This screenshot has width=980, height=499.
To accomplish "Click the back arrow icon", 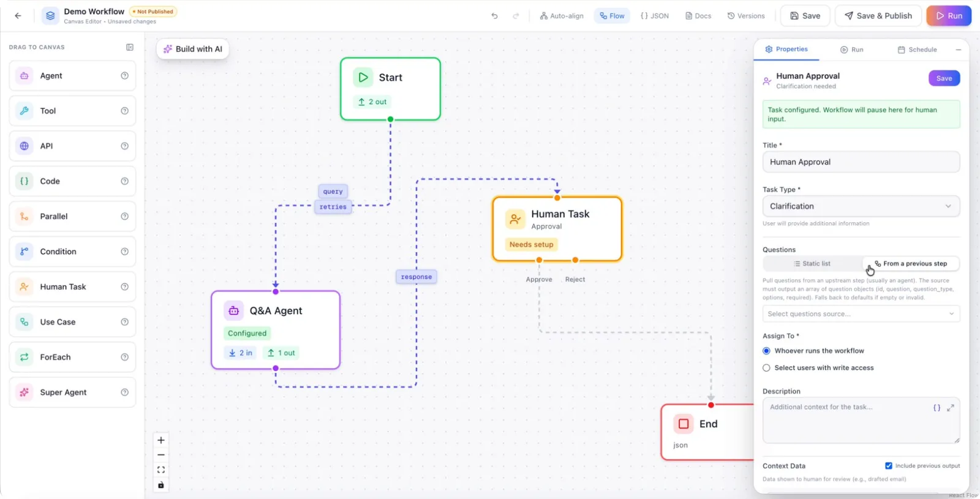I will [18, 16].
